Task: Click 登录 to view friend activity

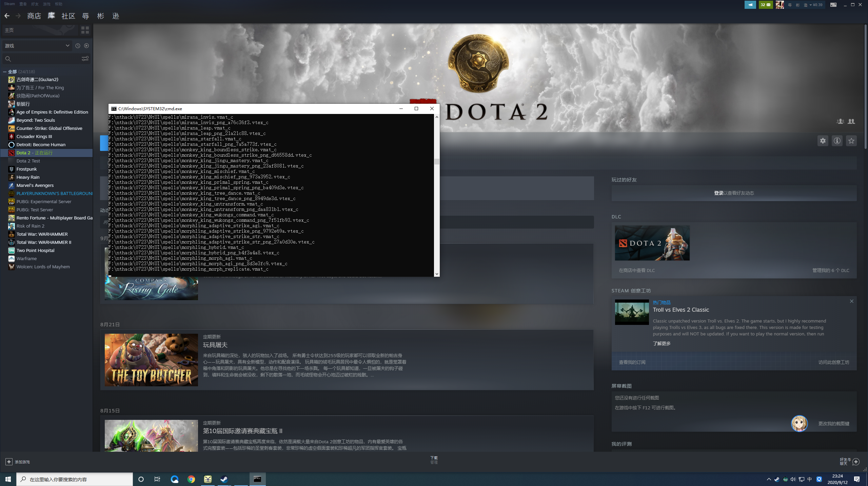Action: (718, 193)
